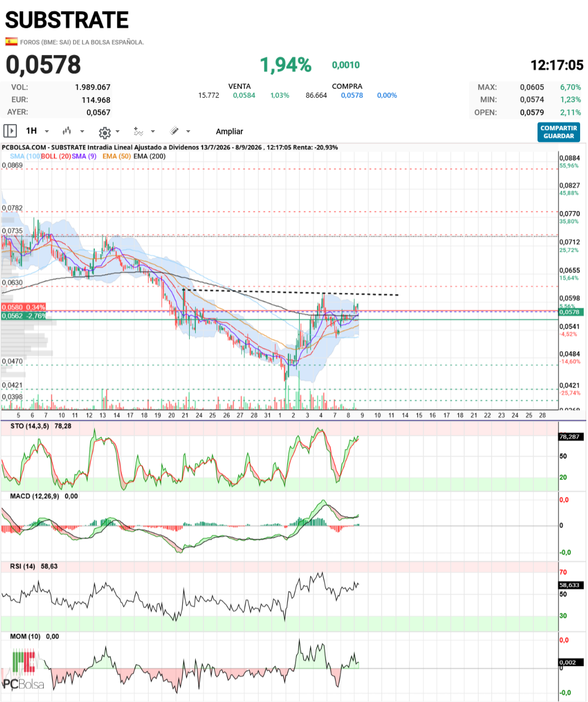Image resolution: width=588 pixels, height=702 pixels.
Task: Click the green 0,0578 price axis tag
Action: coord(572,312)
